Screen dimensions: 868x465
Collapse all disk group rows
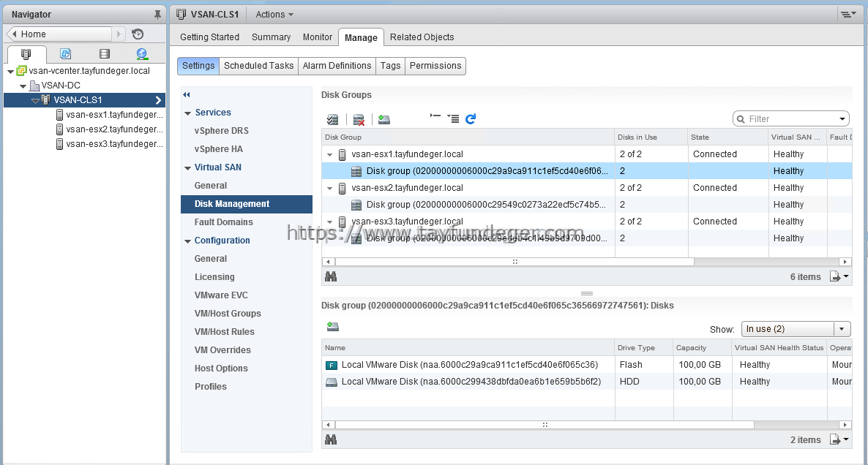pos(435,117)
